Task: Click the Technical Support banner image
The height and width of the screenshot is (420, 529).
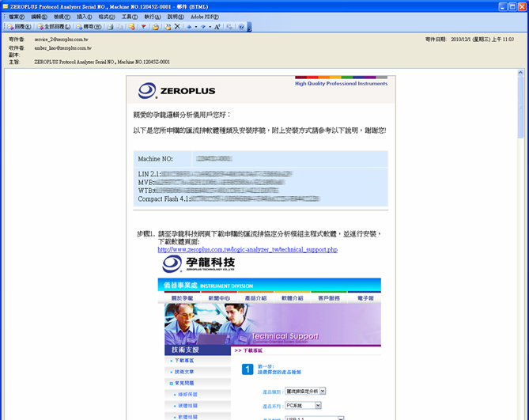Action: (x=273, y=324)
